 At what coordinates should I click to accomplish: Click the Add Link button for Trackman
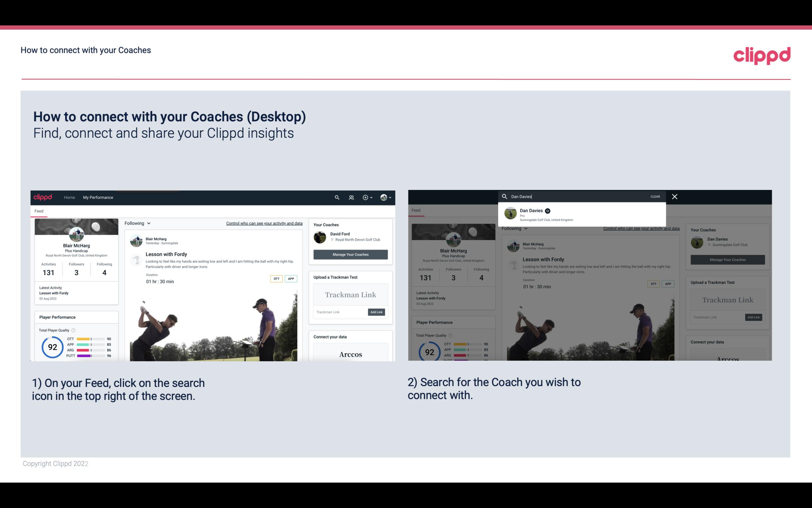click(377, 311)
